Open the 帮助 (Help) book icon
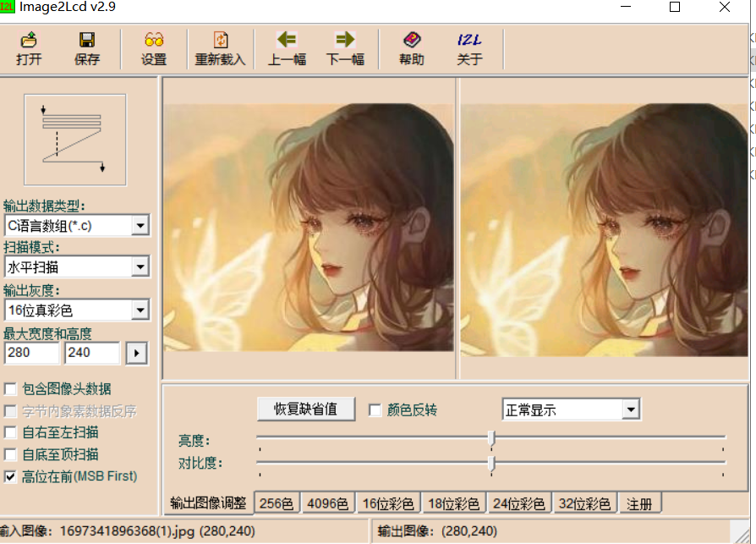 tap(412, 40)
